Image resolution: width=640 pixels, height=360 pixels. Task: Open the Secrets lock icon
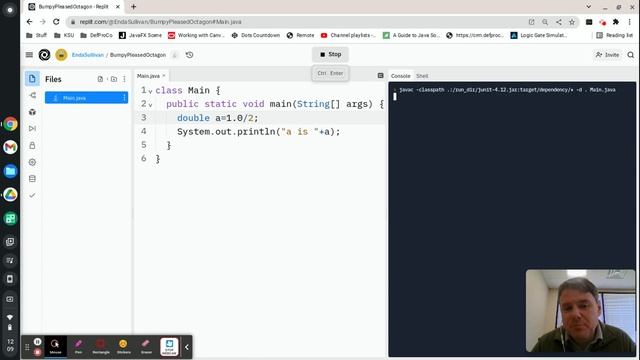click(x=32, y=145)
